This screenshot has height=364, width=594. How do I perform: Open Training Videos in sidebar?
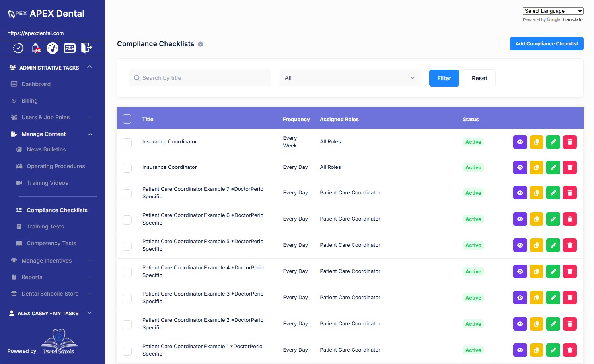point(47,183)
